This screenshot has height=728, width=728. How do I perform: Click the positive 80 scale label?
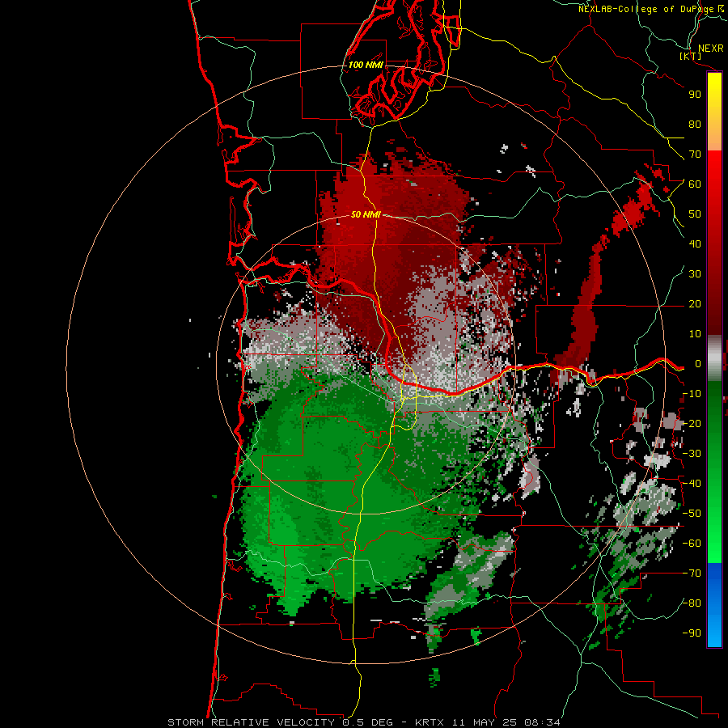(695, 124)
